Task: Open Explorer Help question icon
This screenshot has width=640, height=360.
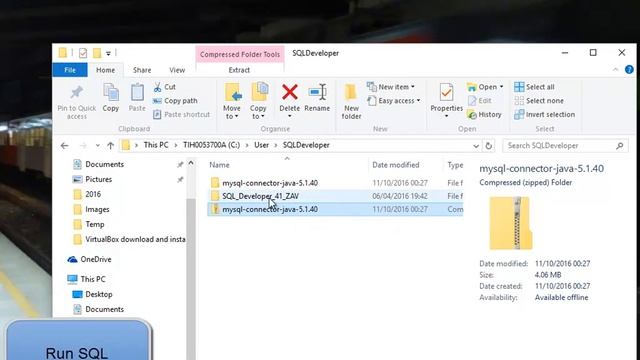Action: coord(629,70)
